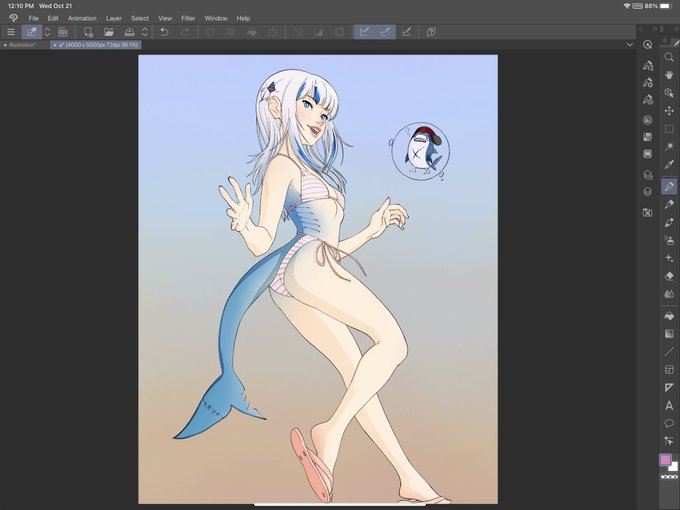Expand the save options stepper arrows

(x=145, y=32)
